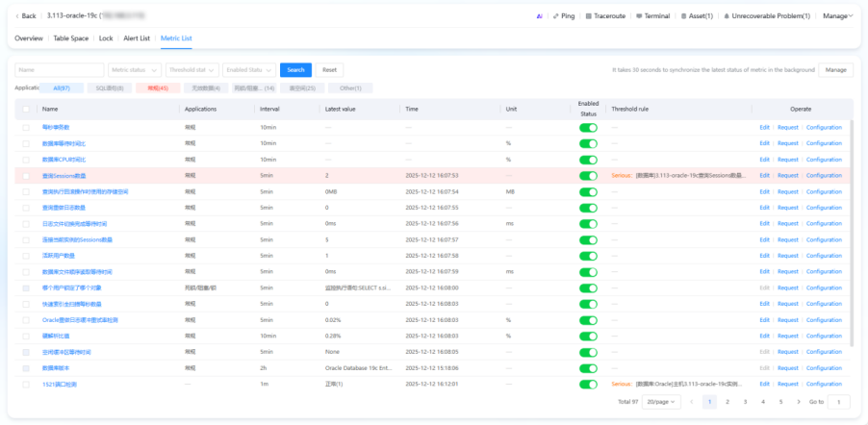Screen dimensions: 868x425
Task: Check the select-all checkbox in table header
Action: (x=26, y=110)
